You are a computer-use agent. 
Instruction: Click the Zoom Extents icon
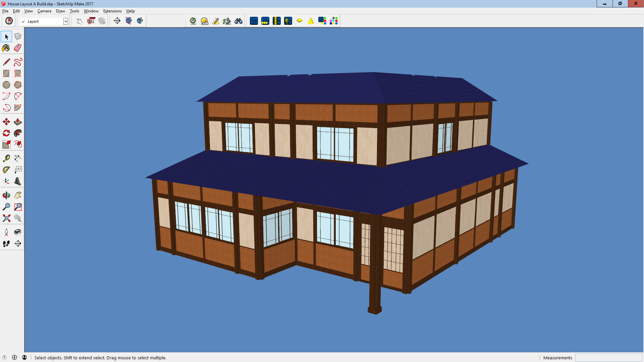[x=6, y=218]
